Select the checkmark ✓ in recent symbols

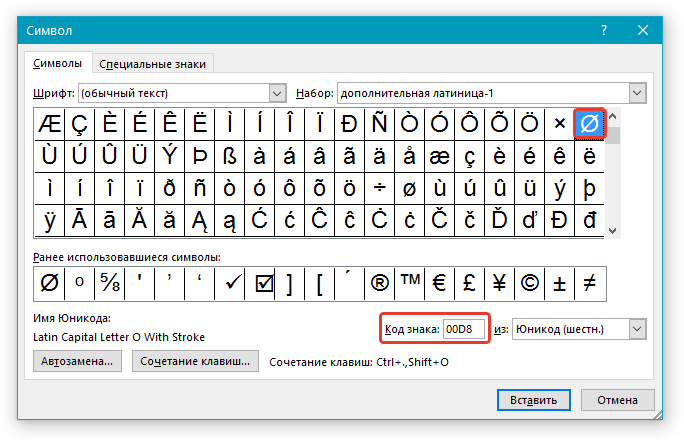pyautogui.click(x=230, y=284)
